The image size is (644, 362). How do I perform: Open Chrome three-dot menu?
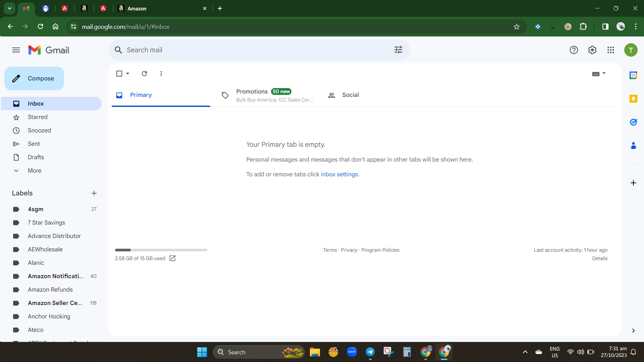tap(636, 26)
